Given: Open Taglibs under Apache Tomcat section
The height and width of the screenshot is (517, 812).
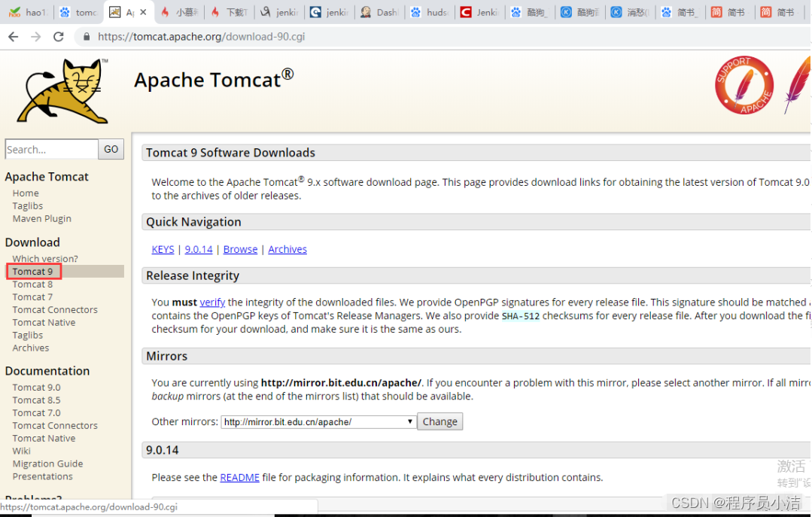Looking at the screenshot, I should pos(27,206).
